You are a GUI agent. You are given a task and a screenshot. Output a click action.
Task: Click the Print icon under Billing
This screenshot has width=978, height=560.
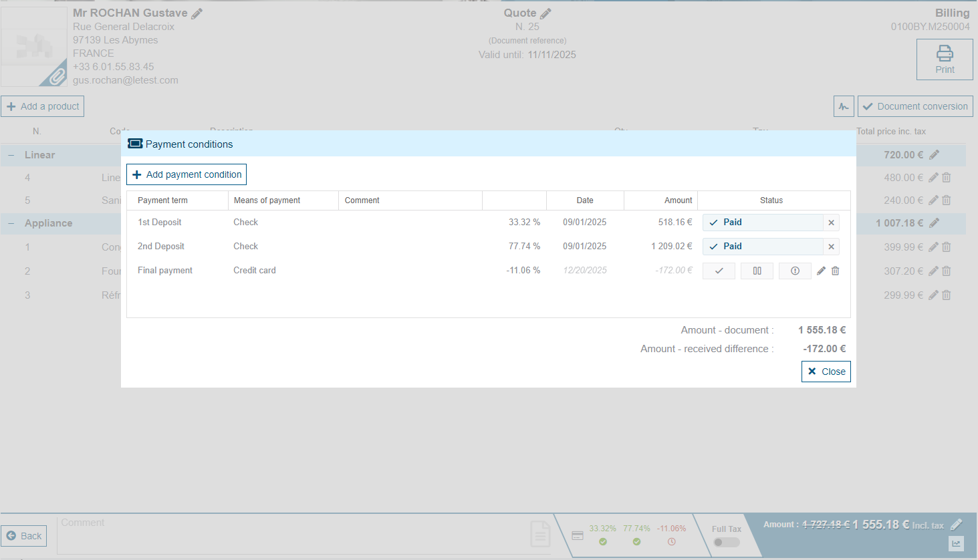[x=944, y=59]
